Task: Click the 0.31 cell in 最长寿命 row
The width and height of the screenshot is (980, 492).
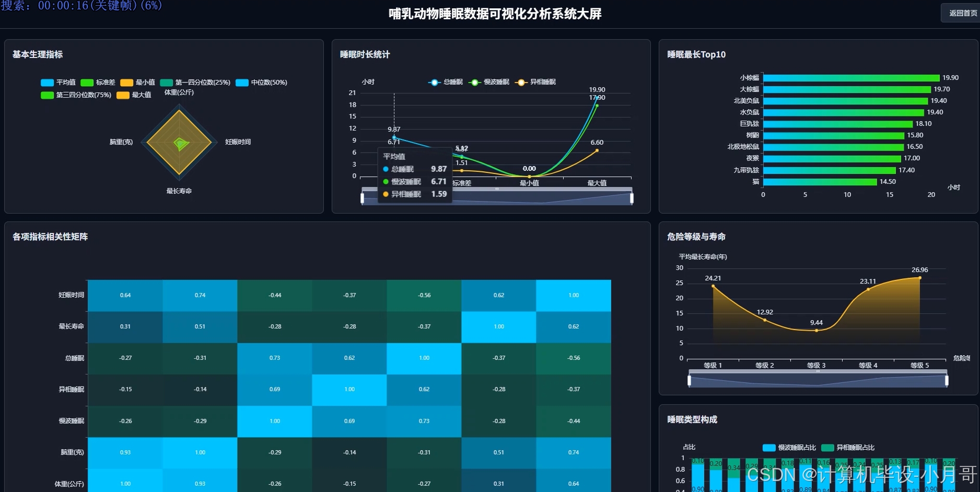Action: tap(125, 327)
